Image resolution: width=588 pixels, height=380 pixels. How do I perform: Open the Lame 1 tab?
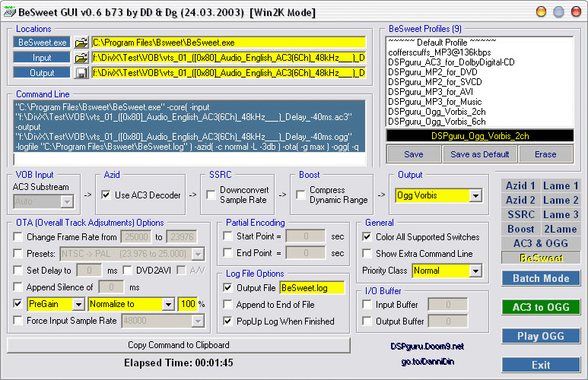(561, 185)
